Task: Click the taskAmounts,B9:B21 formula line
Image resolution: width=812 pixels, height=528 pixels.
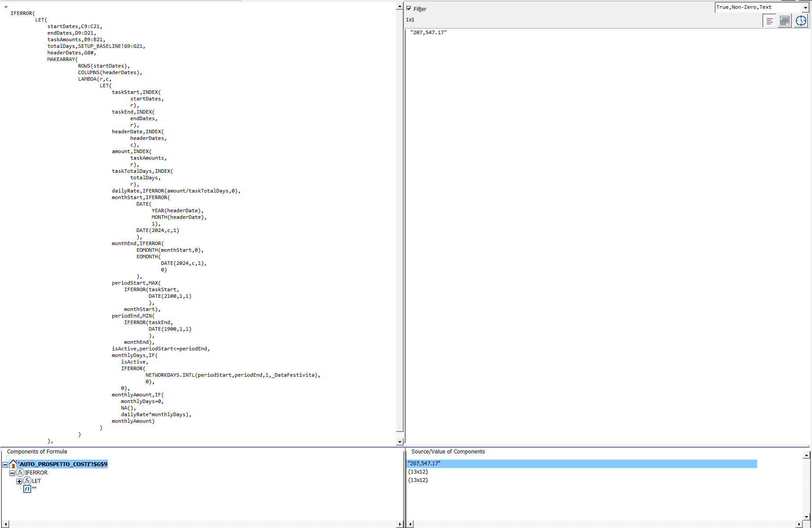Action: click(x=76, y=39)
